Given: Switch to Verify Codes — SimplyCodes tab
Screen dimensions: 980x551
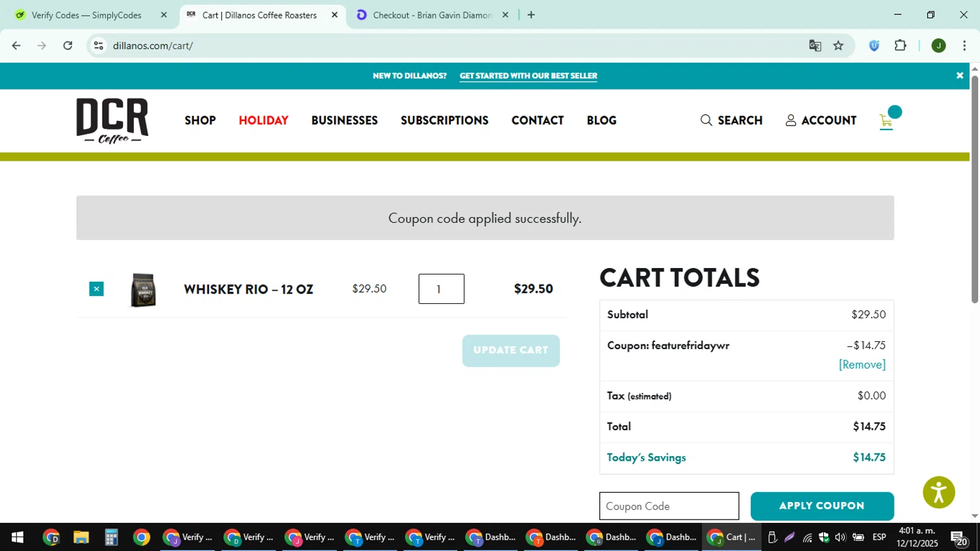Looking at the screenshot, I should (86, 15).
